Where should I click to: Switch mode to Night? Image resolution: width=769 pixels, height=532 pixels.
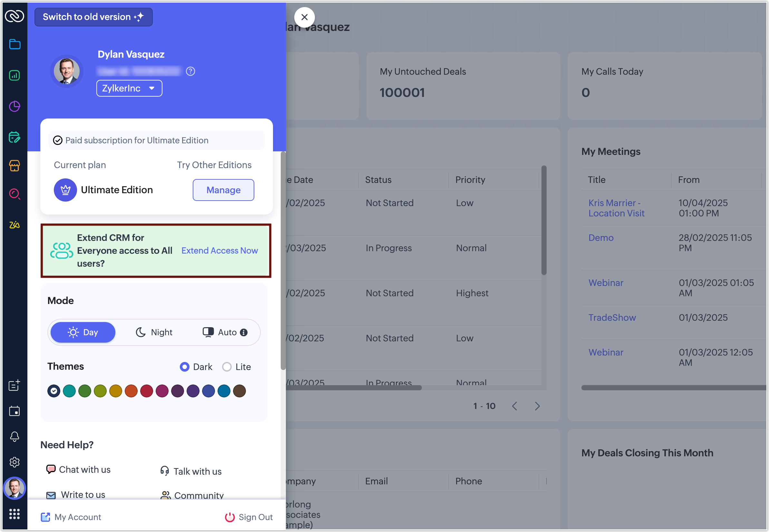tap(154, 332)
